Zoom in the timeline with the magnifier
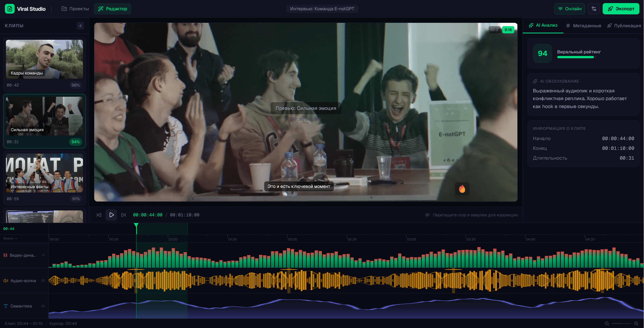This screenshot has width=644, height=328. pyautogui.click(x=636, y=323)
